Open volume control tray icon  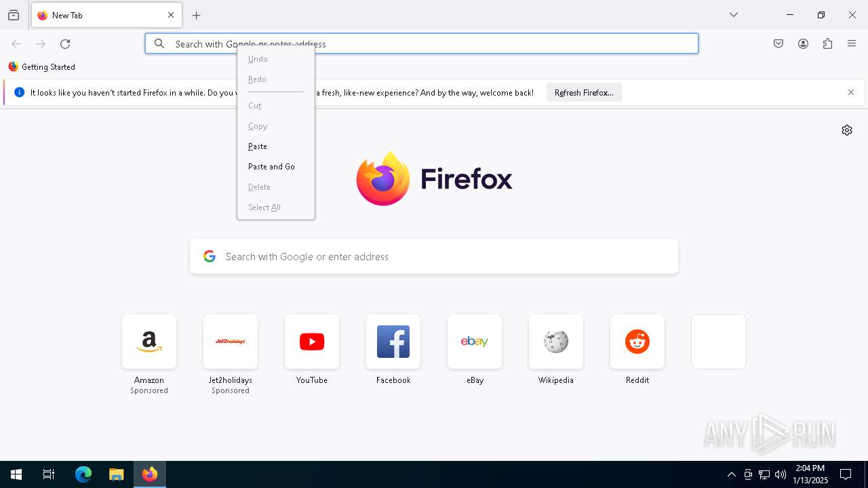[781, 474]
